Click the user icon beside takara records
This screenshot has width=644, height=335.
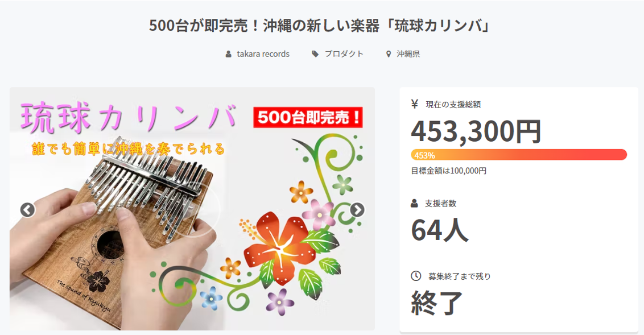228,54
